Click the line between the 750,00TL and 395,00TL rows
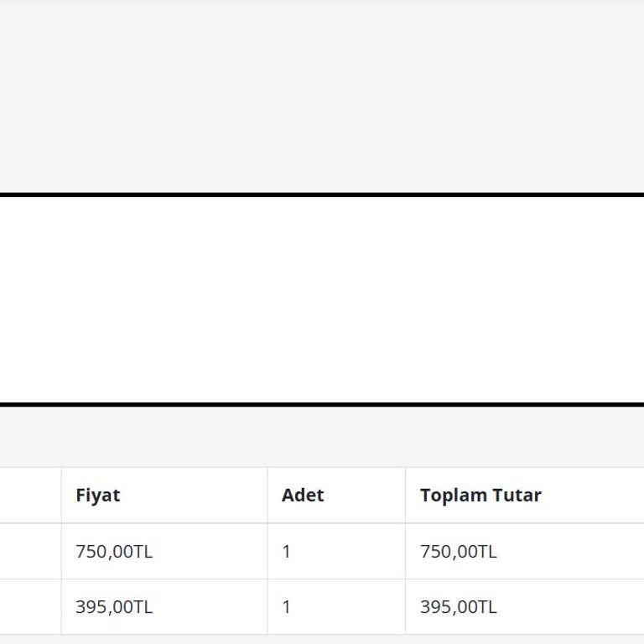This screenshot has width=644, height=644. 322,579
